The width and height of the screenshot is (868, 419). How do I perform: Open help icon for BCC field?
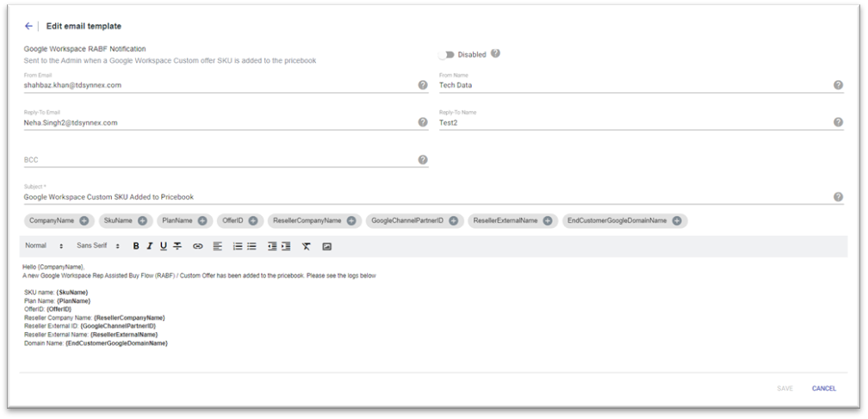(x=422, y=160)
